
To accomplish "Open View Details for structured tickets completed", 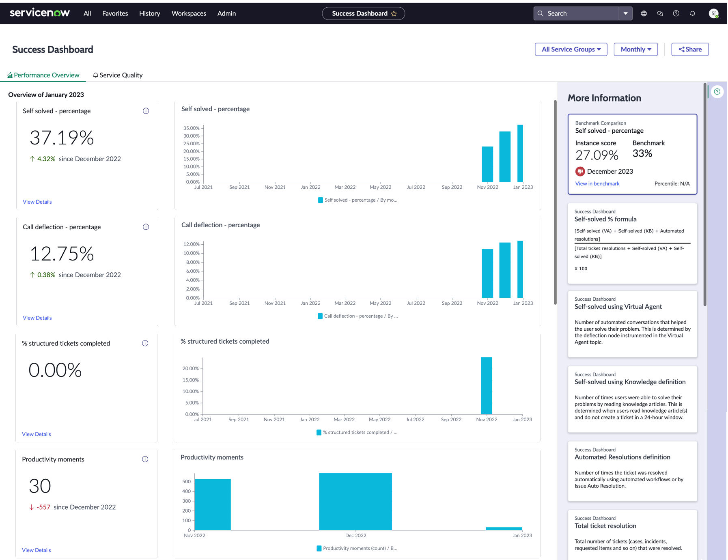I will pos(37,434).
